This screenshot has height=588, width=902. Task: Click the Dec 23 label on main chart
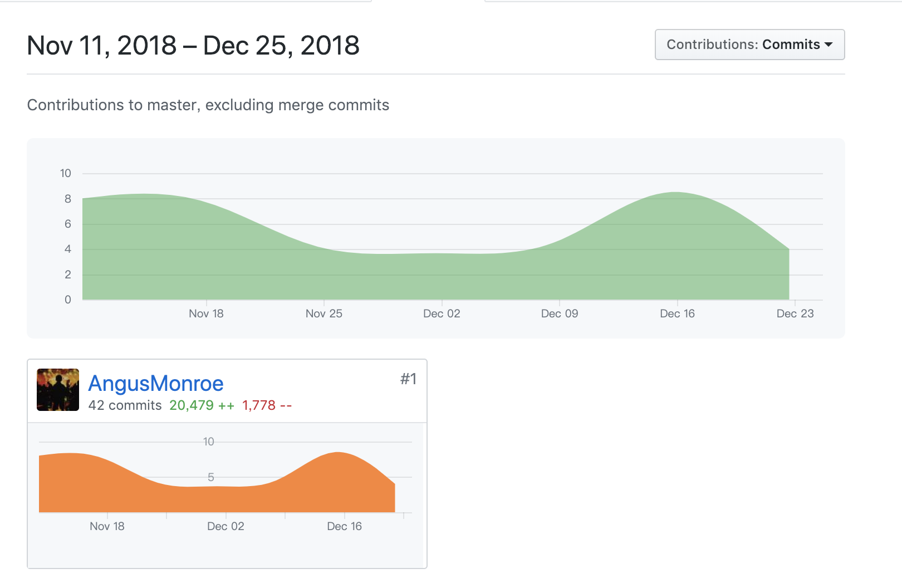tap(795, 313)
